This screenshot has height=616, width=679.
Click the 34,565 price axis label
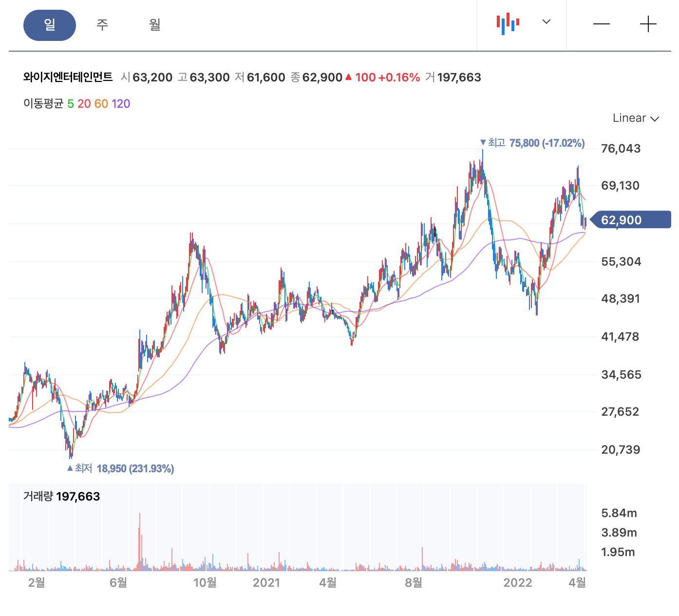point(621,375)
